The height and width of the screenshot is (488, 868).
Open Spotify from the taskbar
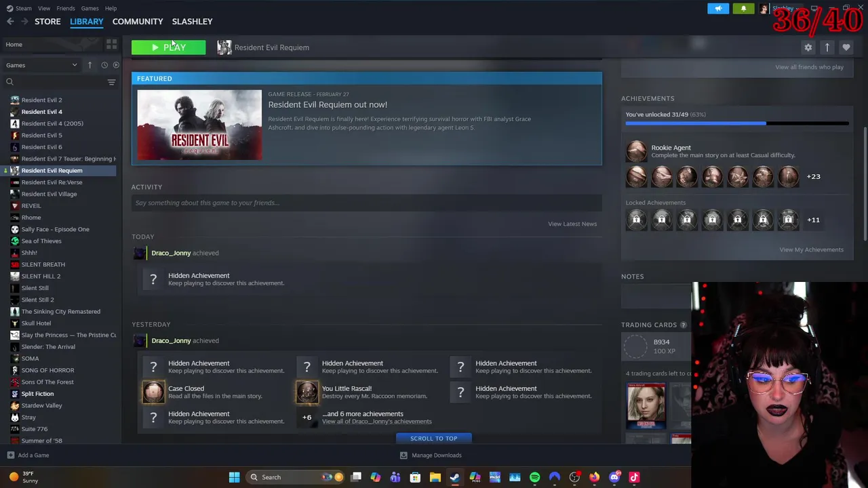tap(534, 477)
